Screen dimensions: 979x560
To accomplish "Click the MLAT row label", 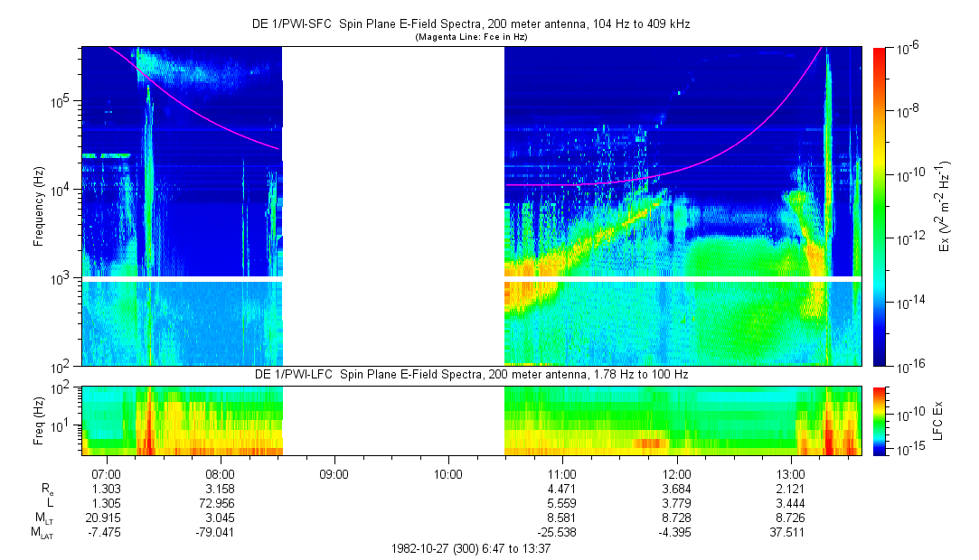I will (40, 533).
